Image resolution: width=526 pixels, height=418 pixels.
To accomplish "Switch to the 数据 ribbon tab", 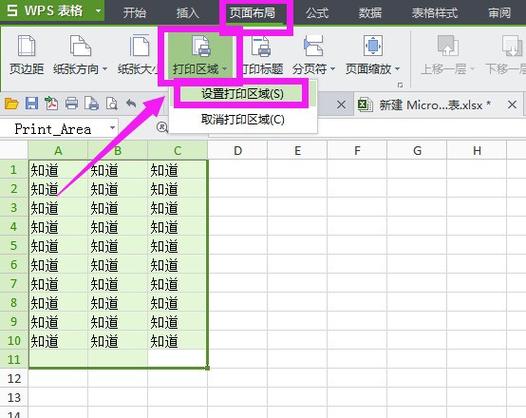I will click(370, 13).
